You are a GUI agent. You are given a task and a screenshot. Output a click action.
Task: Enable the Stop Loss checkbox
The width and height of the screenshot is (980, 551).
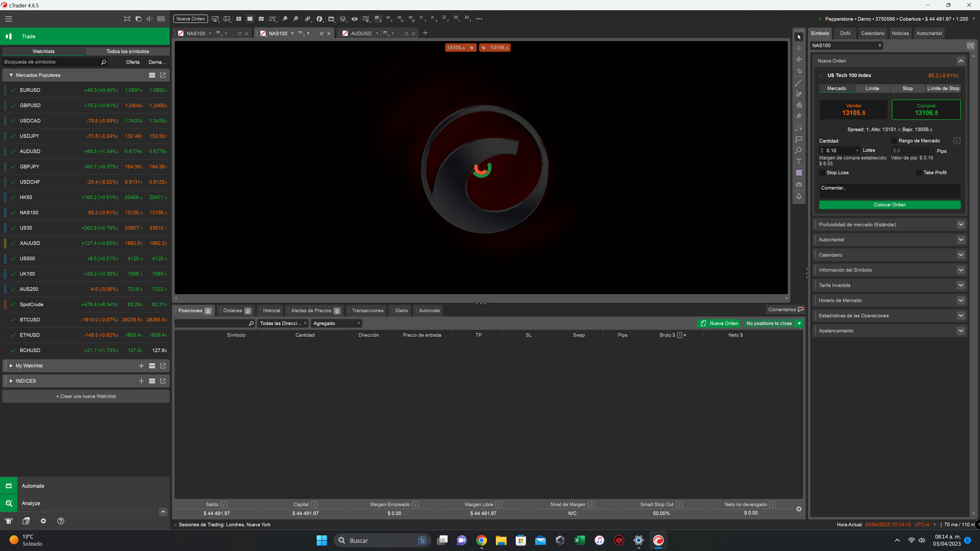[x=822, y=173]
